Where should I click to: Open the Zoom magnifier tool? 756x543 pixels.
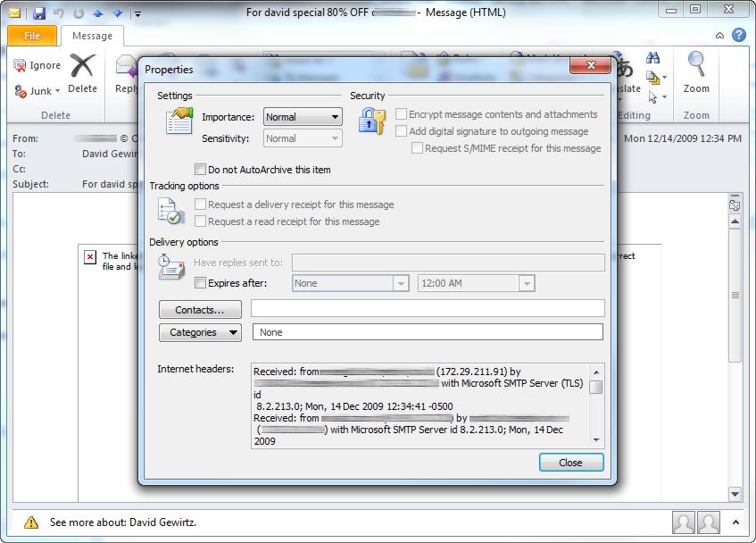point(695,63)
